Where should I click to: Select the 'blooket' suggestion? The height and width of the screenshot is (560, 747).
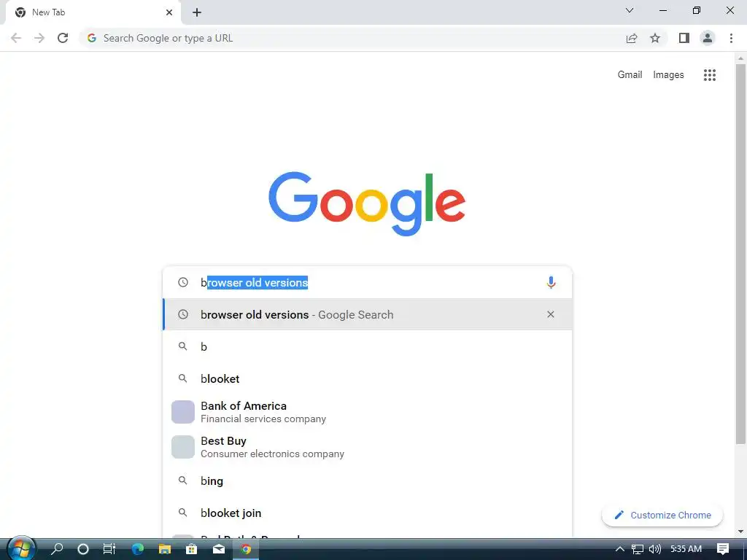coord(368,378)
